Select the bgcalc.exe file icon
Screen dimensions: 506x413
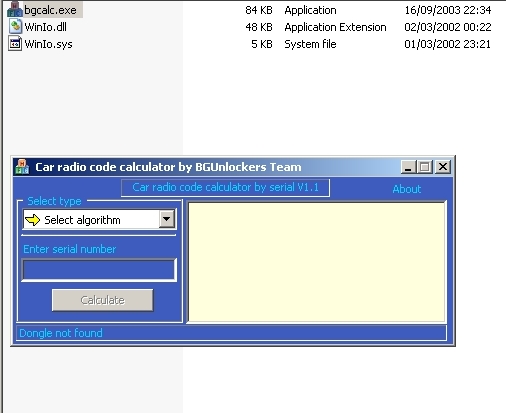point(14,9)
